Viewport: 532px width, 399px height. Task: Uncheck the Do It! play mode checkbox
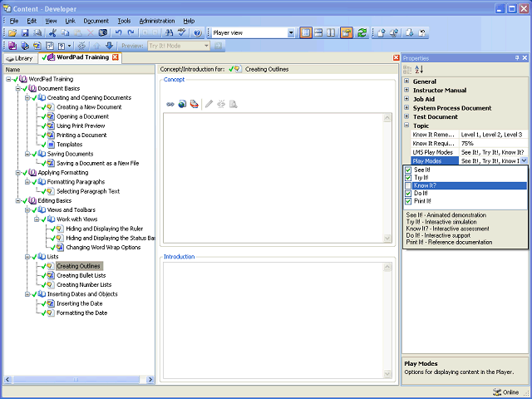point(408,194)
